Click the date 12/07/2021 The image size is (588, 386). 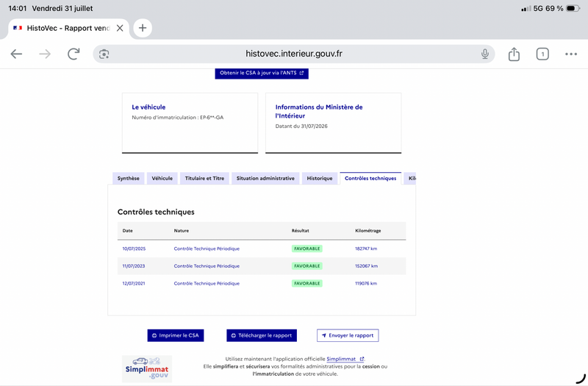click(x=134, y=284)
